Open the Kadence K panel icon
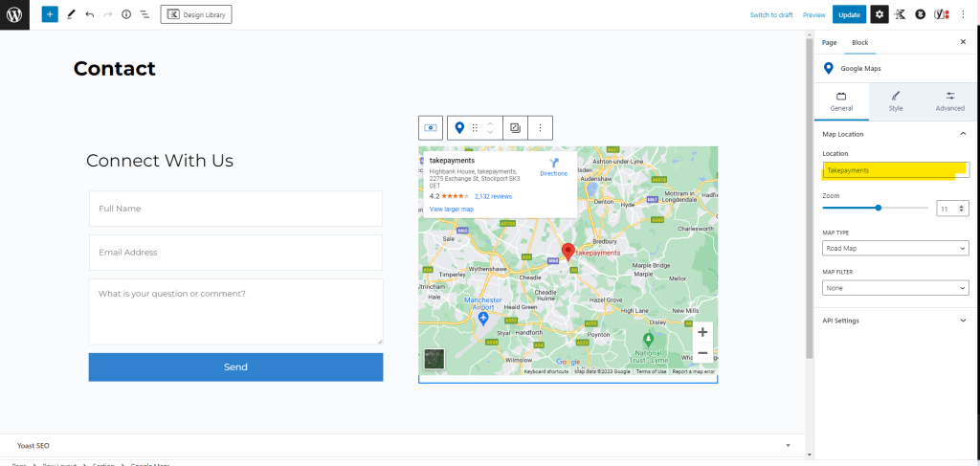980x466 pixels. click(x=900, y=14)
